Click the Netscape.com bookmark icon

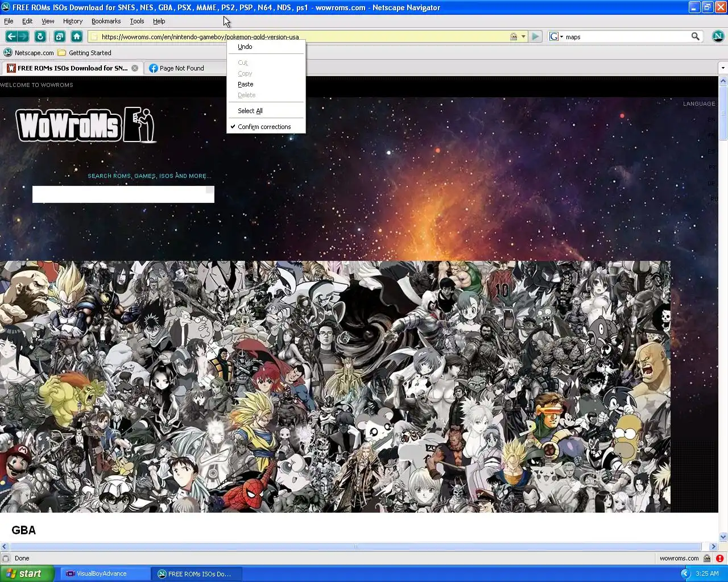[8, 52]
